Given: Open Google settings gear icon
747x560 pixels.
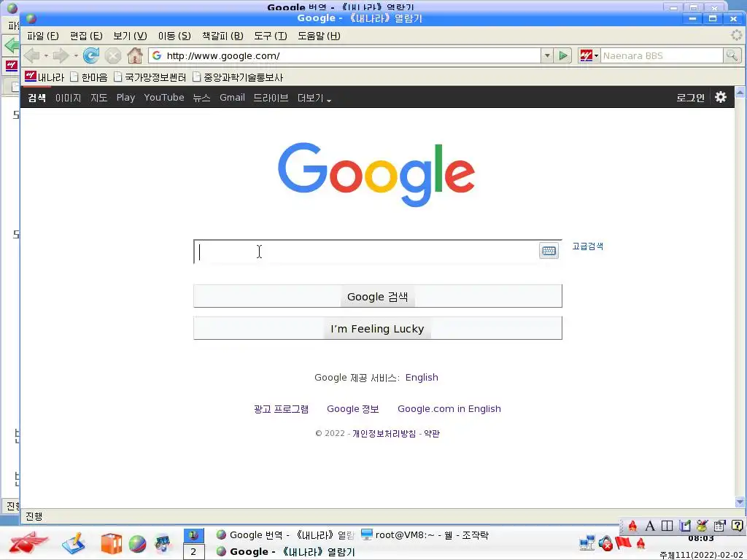Looking at the screenshot, I should click(720, 97).
